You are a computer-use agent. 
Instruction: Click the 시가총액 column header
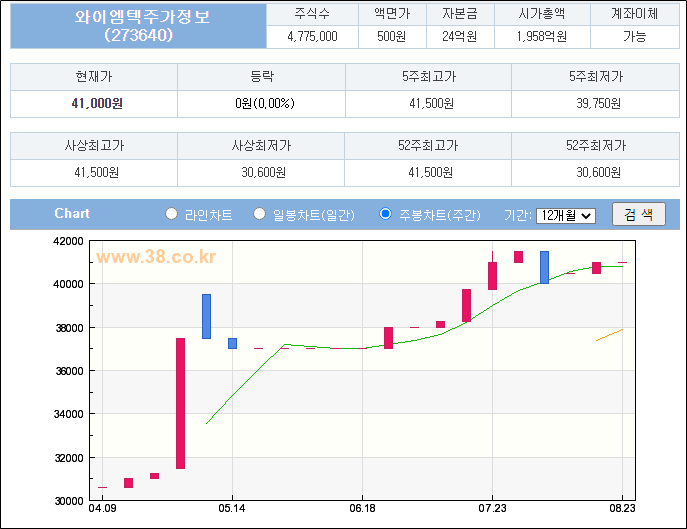(542, 14)
